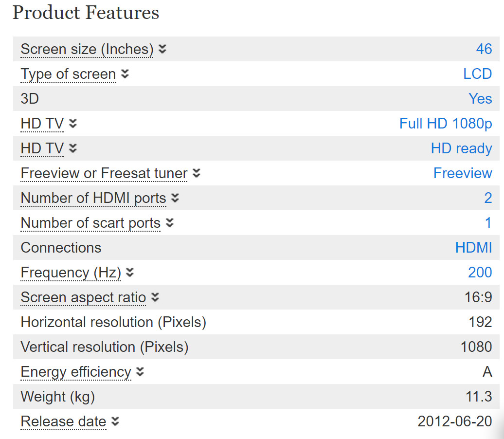The width and height of the screenshot is (504, 439).
Task: Expand the Screen size chevron icon
Action: [162, 49]
